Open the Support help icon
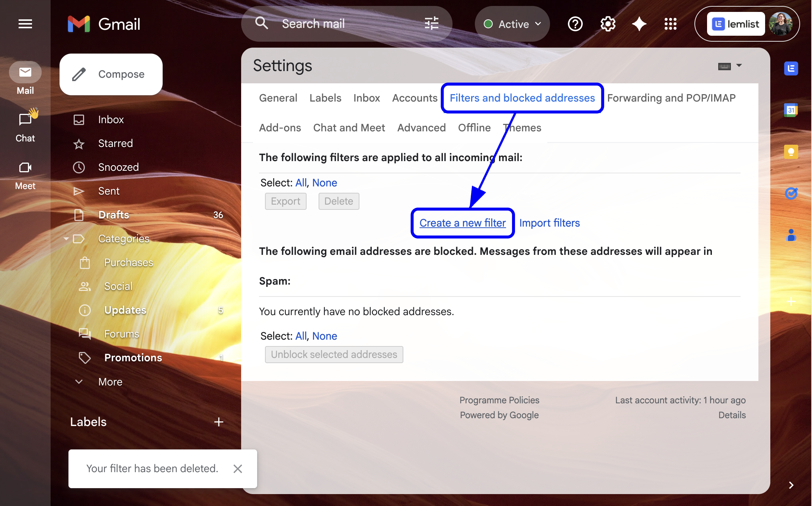 tap(575, 24)
